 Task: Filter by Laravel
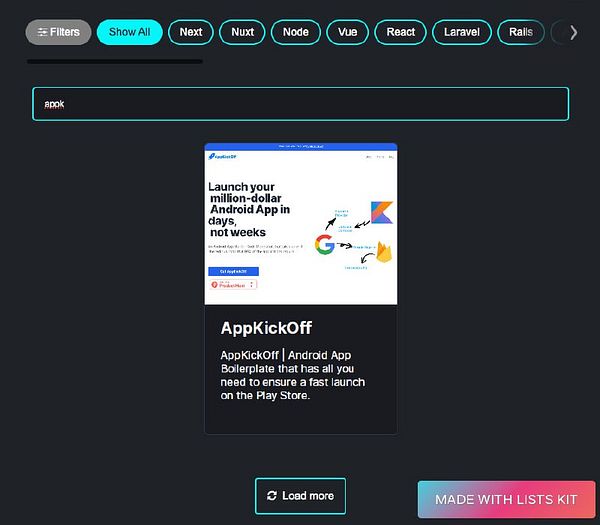461,32
